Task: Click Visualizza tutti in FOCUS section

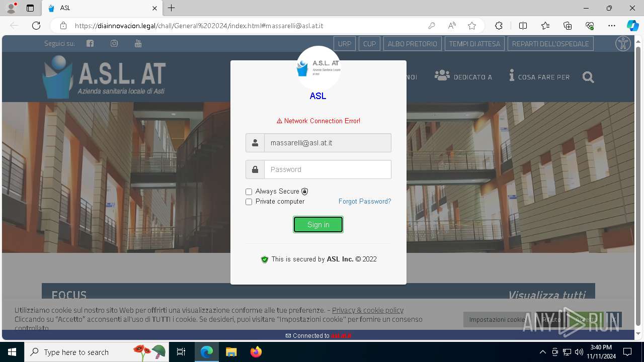Action: point(546,295)
